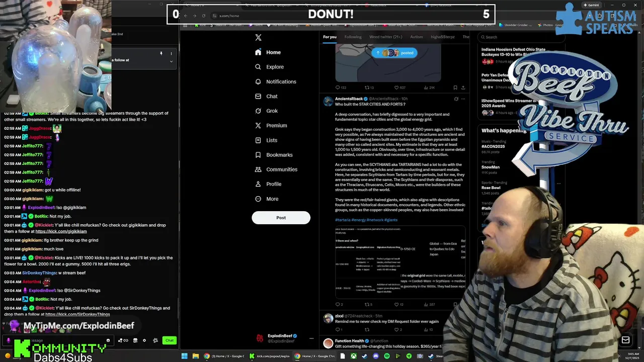Open Gemini button in Chrome title bar
Viewport: 644px width, 362px height.
click(x=591, y=5)
